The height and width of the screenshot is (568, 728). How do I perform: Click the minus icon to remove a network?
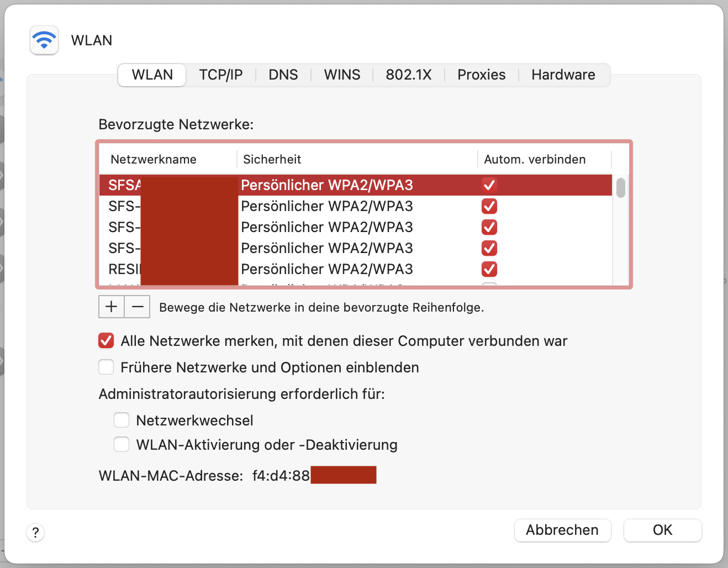tap(137, 307)
